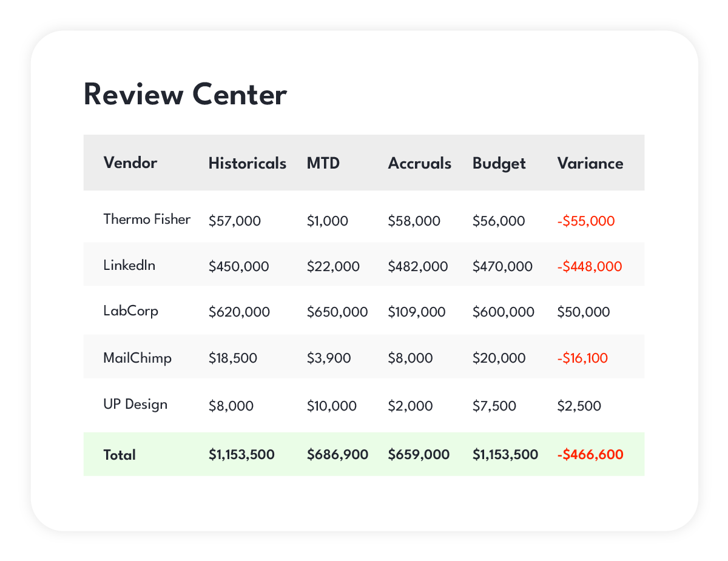Open the LabCorp vendor entry
Viewport: 728px width, 561px height.
tap(130, 311)
